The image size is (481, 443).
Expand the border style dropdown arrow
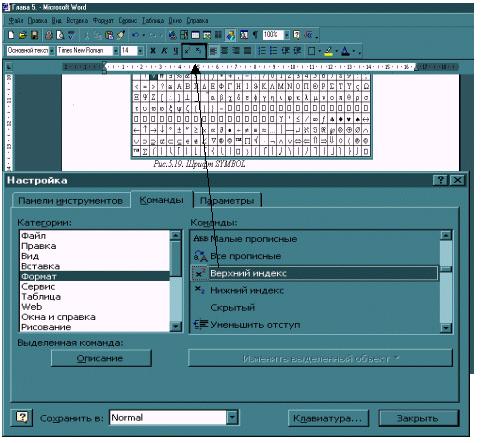pyautogui.click(x=319, y=51)
